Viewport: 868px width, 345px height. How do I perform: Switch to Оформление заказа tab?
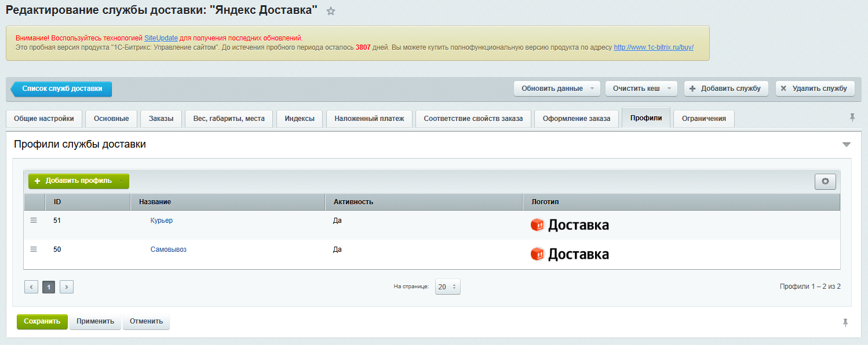[x=577, y=119]
